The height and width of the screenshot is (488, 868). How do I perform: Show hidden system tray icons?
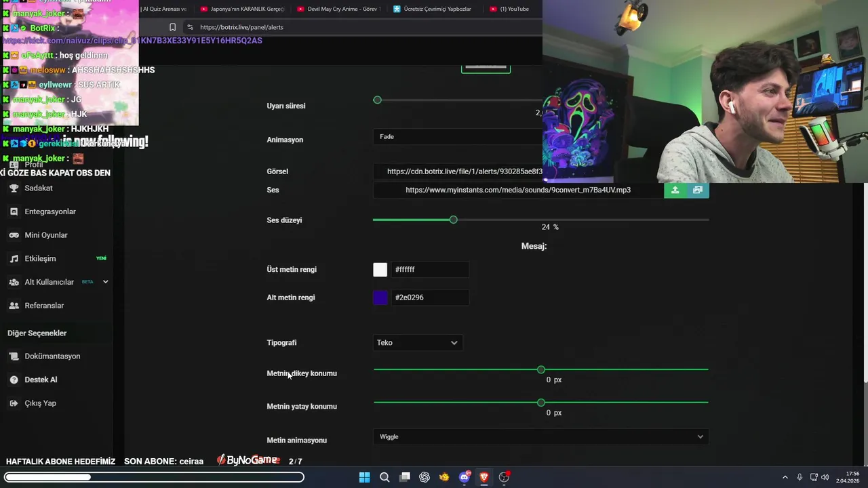pyautogui.click(x=785, y=477)
